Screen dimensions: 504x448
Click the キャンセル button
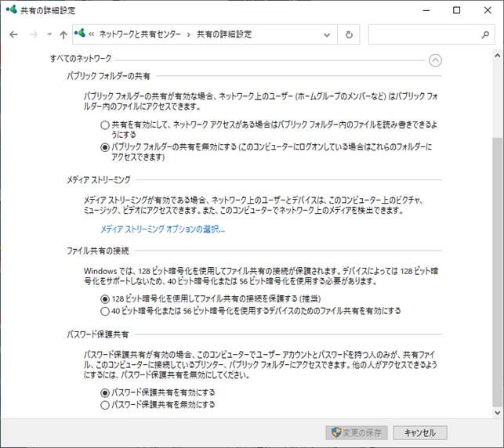[420, 433]
